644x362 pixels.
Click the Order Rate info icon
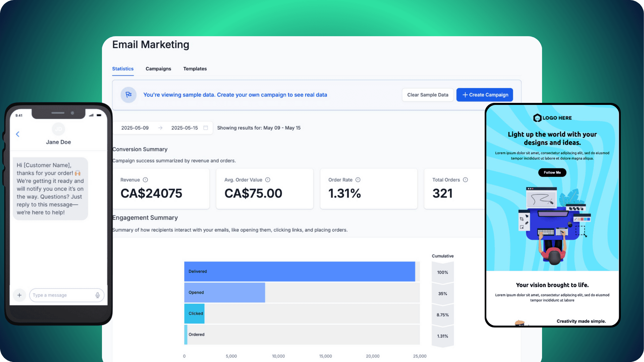point(358,180)
